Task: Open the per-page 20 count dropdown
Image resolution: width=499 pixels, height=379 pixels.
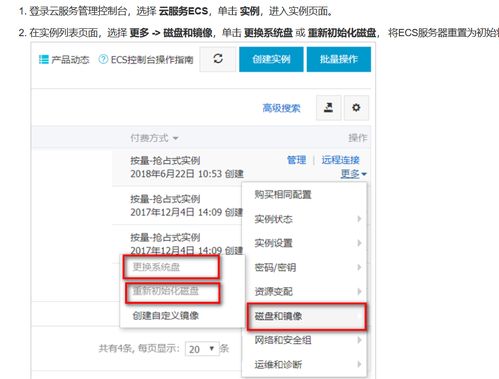Action: 202,349
